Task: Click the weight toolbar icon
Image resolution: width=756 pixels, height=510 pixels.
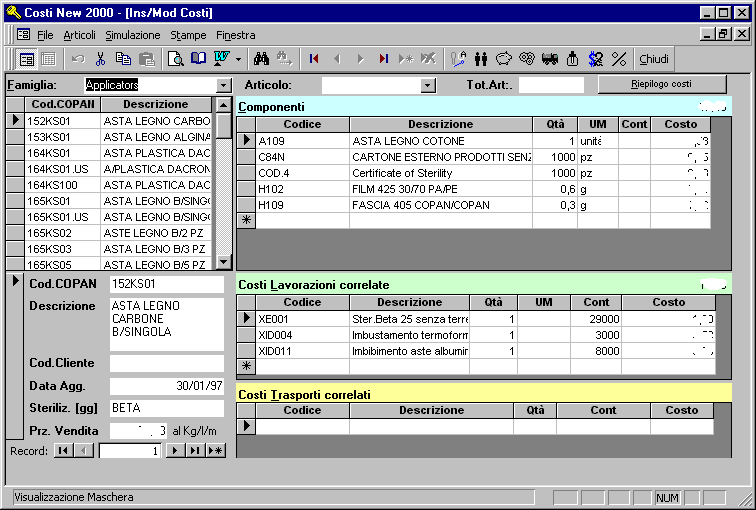Action: 573,59
